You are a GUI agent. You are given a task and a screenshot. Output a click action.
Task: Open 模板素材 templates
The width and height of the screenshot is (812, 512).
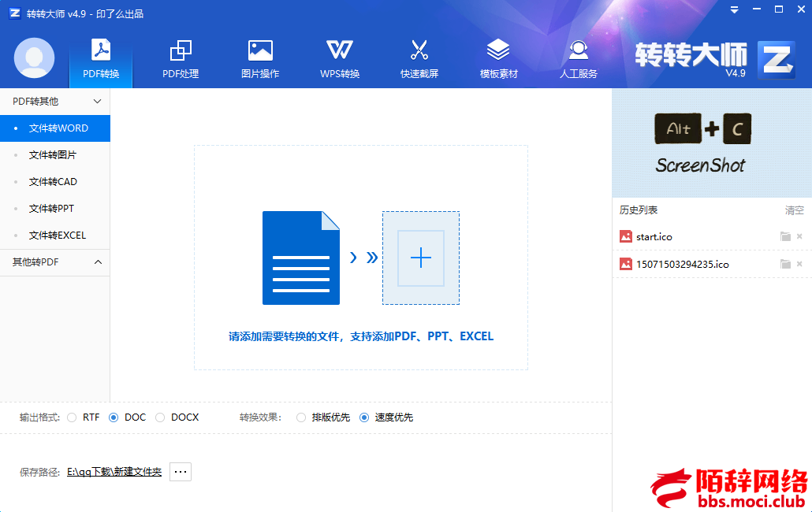[499, 59]
